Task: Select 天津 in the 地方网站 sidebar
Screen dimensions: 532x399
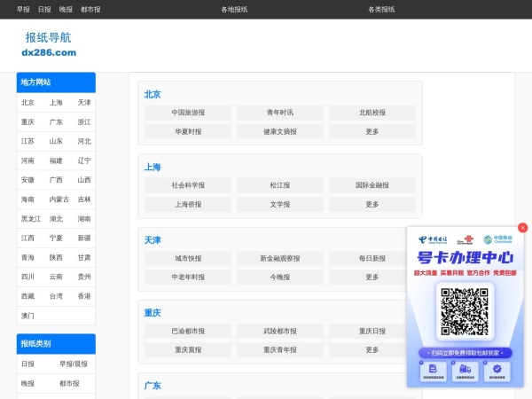Action: pos(84,103)
